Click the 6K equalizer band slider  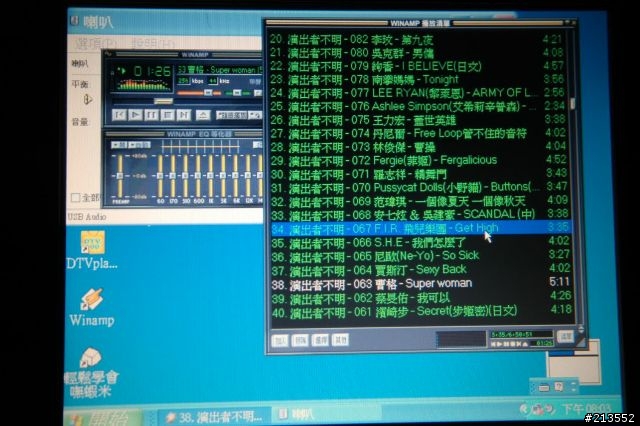[x=236, y=175]
